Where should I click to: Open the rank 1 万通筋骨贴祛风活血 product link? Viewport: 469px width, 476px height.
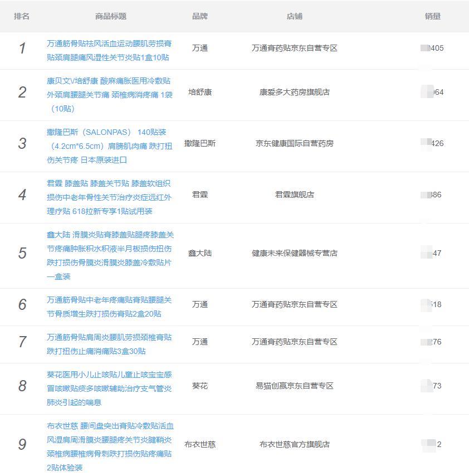(109, 48)
